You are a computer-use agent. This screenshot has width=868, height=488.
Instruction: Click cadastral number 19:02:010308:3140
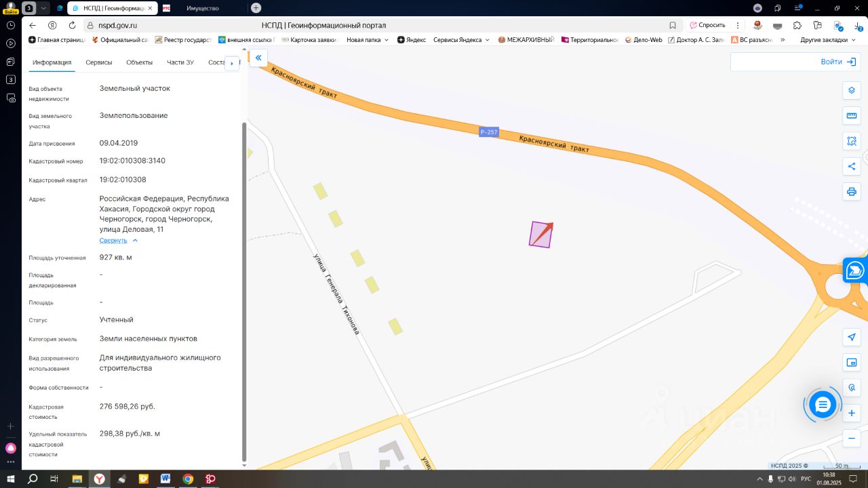click(132, 161)
